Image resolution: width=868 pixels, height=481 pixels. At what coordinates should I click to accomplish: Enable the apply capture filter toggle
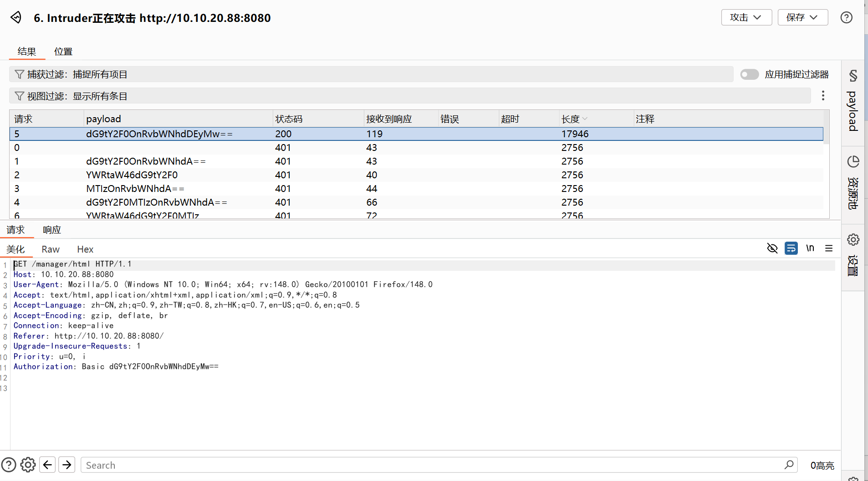pyautogui.click(x=750, y=74)
